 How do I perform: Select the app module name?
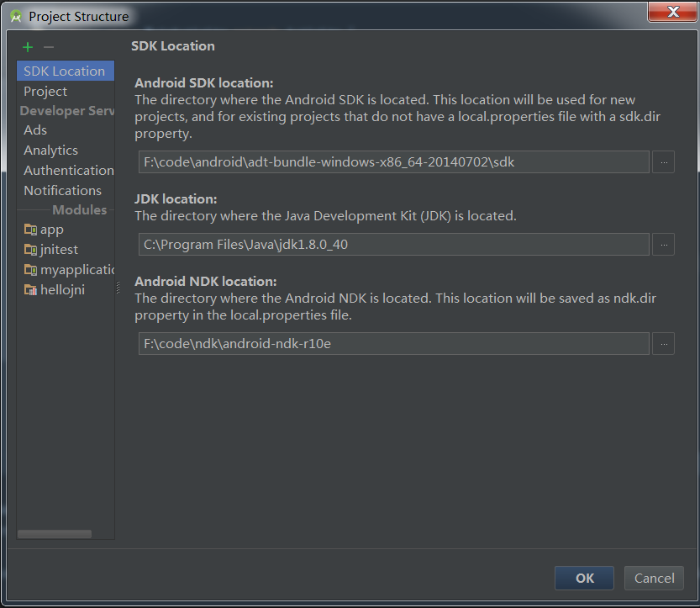click(52, 230)
